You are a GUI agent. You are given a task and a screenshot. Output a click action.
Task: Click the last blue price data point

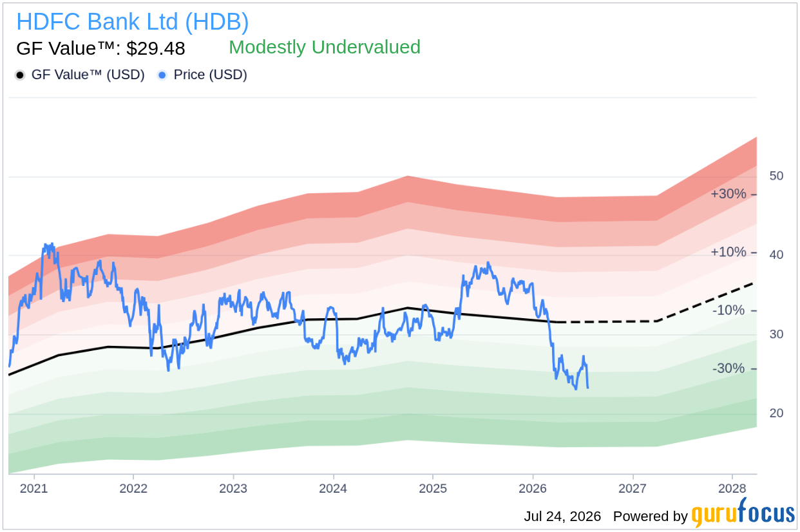coord(587,387)
